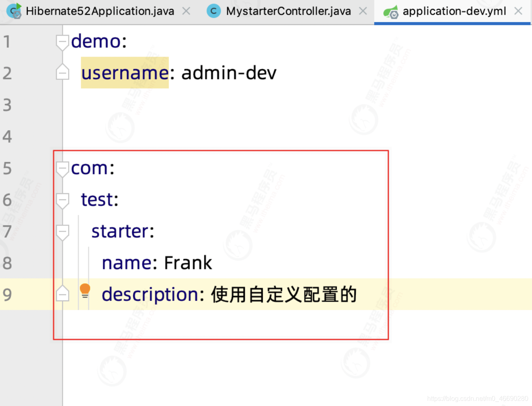Viewport: 532px width, 406px height.
Task: Close the MystarterController.java tab
Action: [x=363, y=11]
